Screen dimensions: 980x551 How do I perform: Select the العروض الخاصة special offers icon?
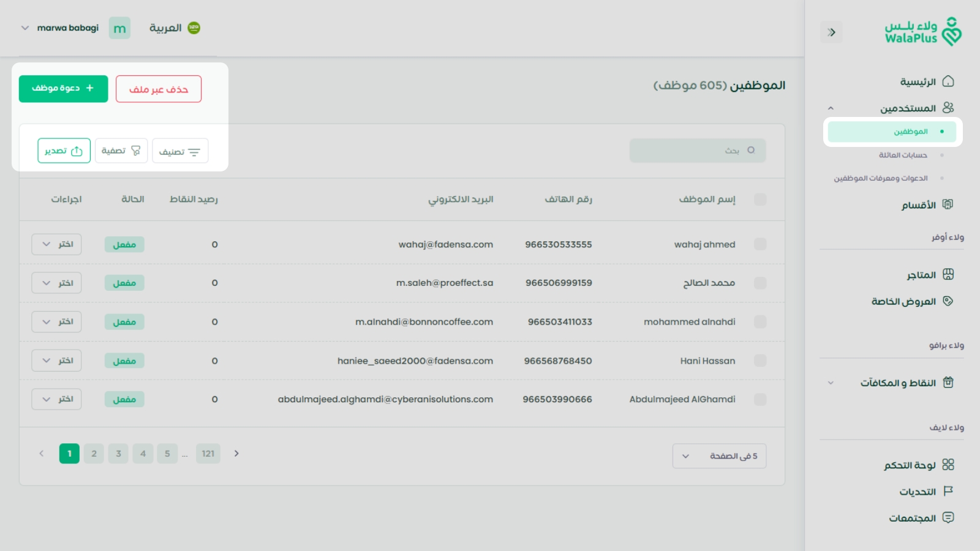[x=948, y=301]
